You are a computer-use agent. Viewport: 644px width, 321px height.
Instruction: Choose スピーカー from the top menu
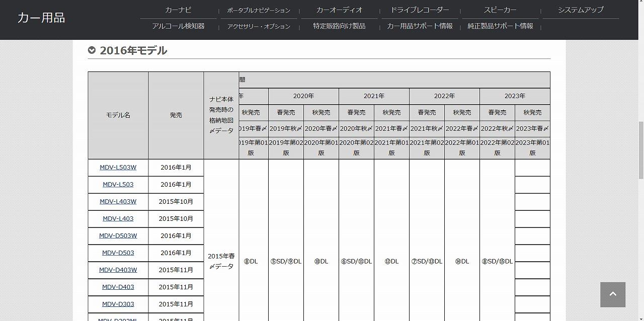[500, 10]
